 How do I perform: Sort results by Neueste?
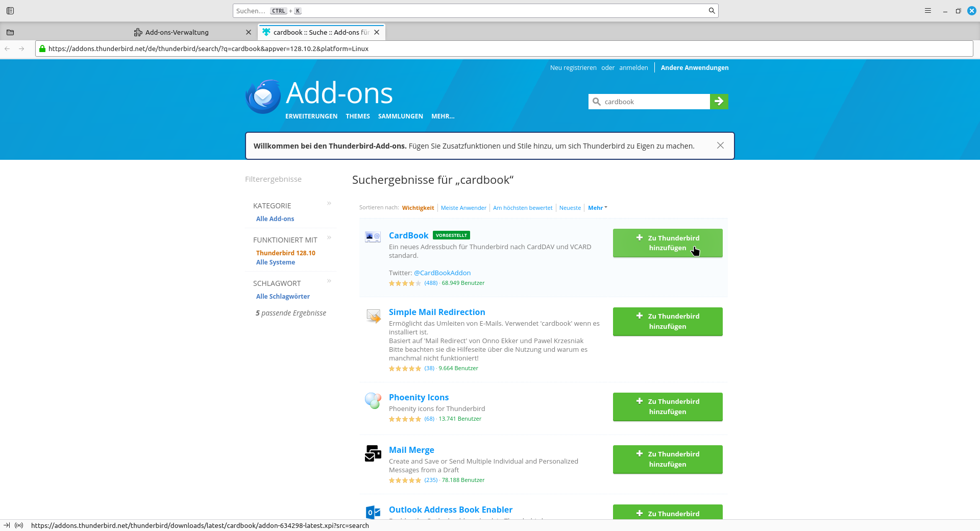tap(570, 208)
